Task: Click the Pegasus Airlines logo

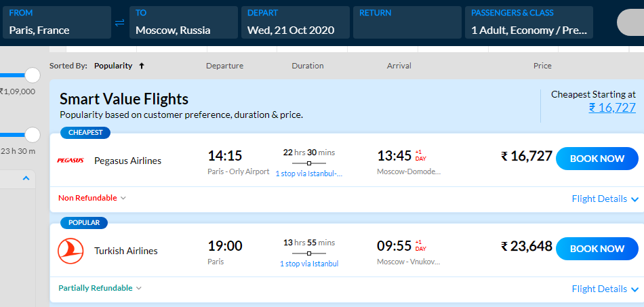Action: (71, 161)
